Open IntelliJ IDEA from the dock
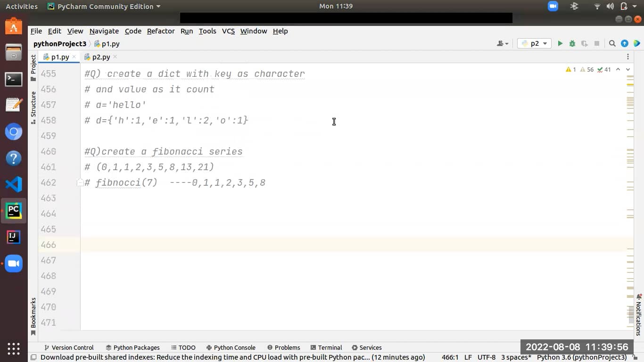The height and width of the screenshot is (362, 644). [x=14, y=237]
